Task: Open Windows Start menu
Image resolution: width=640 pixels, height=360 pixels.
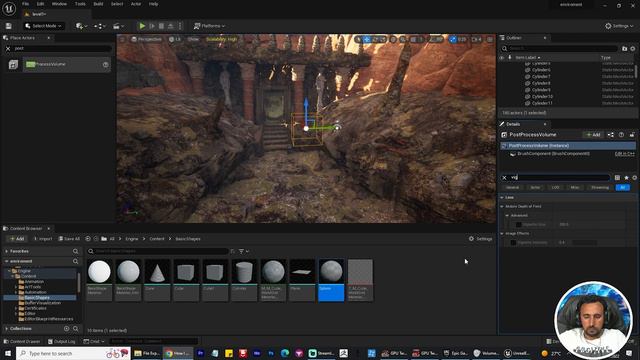Action: (8, 353)
